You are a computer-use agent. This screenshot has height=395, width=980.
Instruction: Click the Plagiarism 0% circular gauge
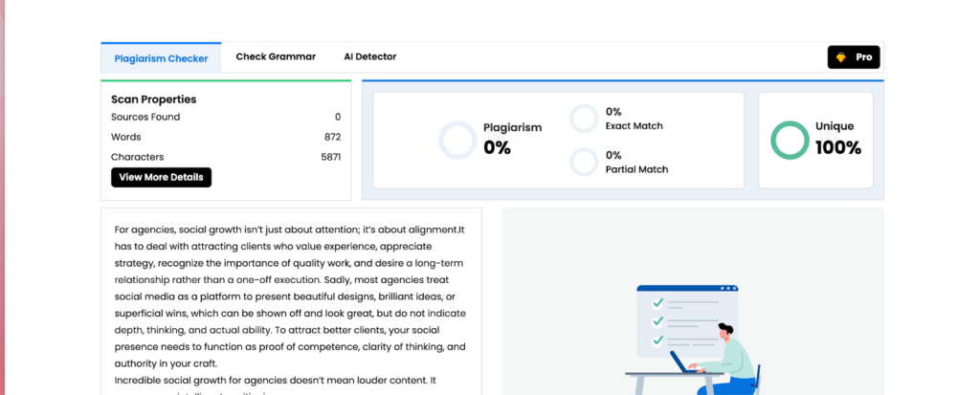pyautogui.click(x=457, y=140)
